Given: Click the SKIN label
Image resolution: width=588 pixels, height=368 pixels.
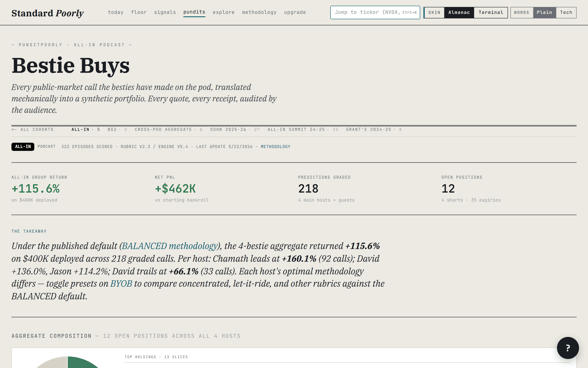Looking at the screenshot, I should coord(434,12).
